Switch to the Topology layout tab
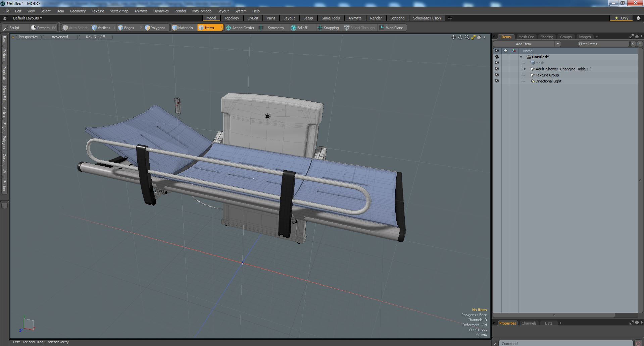The width and height of the screenshot is (644, 346). (x=232, y=18)
